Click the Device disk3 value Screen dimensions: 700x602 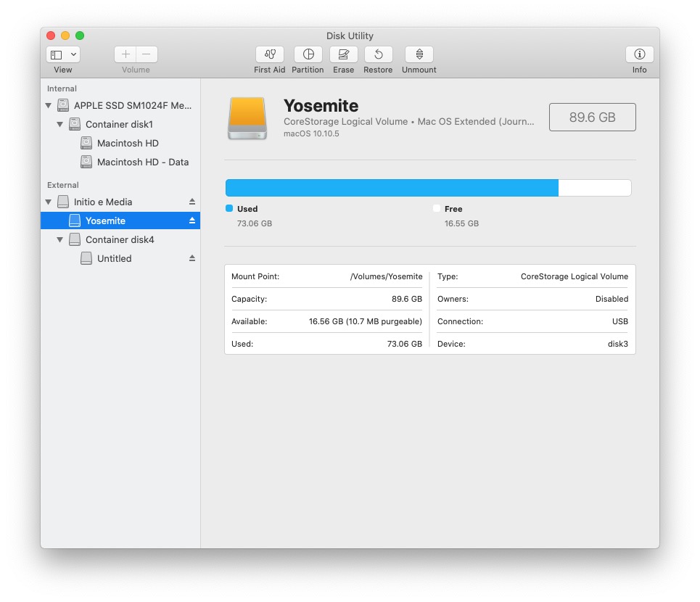pos(618,344)
